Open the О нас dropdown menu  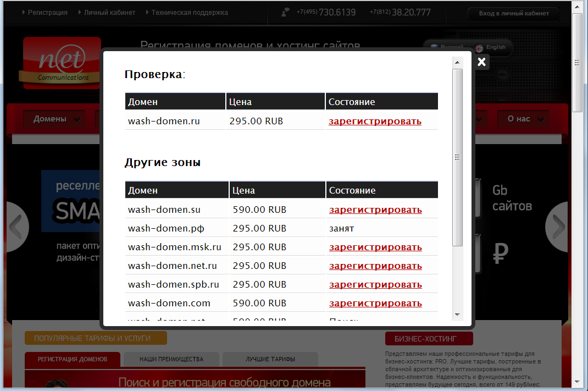pyautogui.click(x=522, y=118)
